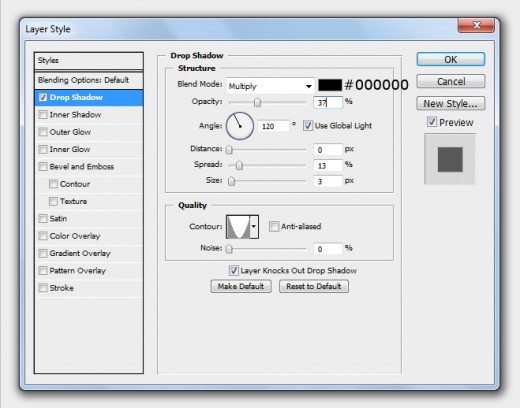Click the Opacity slider handle
The image size is (520, 408).
(257, 102)
